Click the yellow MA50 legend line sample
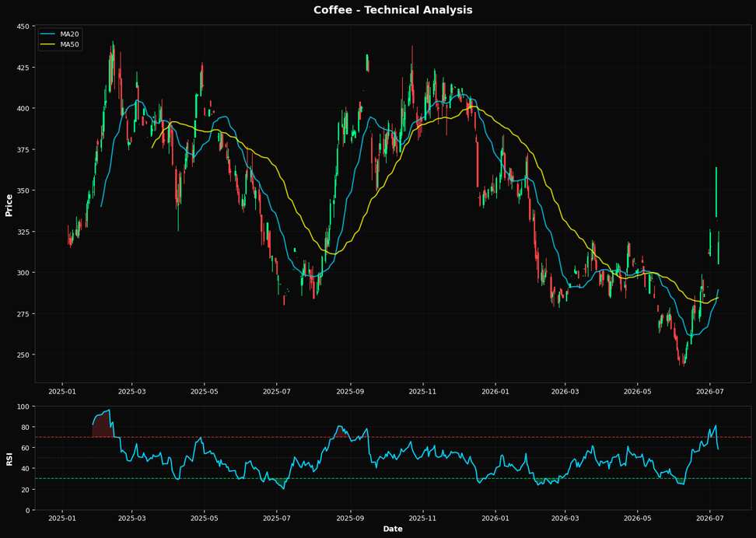The image size is (756, 538). click(x=48, y=44)
